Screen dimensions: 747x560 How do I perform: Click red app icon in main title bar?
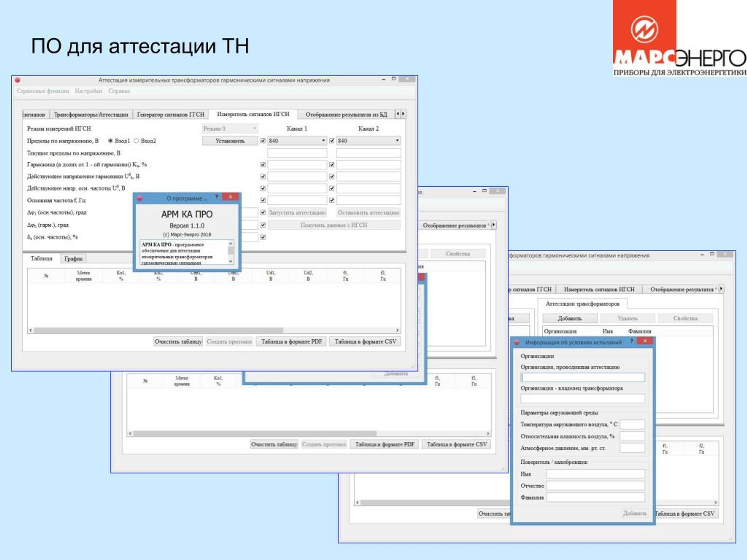pos(18,80)
